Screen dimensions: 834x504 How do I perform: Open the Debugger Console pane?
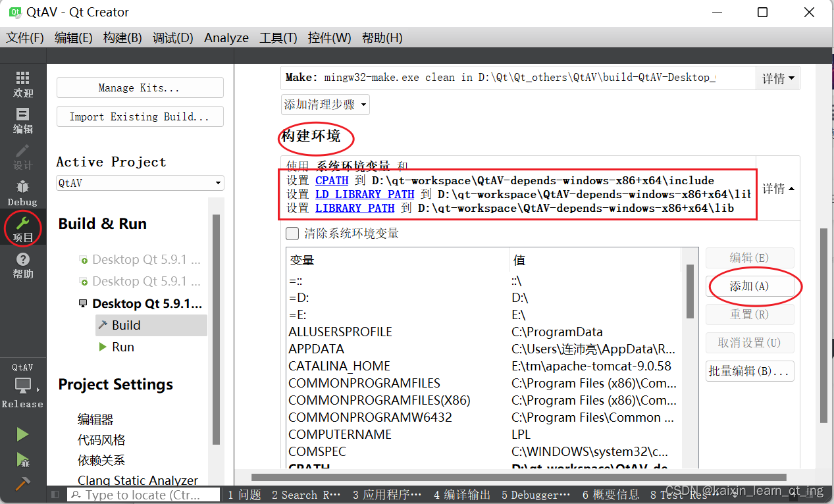[536, 495]
